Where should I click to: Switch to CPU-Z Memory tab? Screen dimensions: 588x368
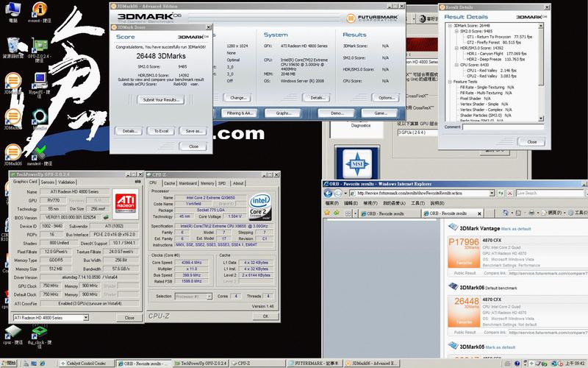tap(207, 183)
